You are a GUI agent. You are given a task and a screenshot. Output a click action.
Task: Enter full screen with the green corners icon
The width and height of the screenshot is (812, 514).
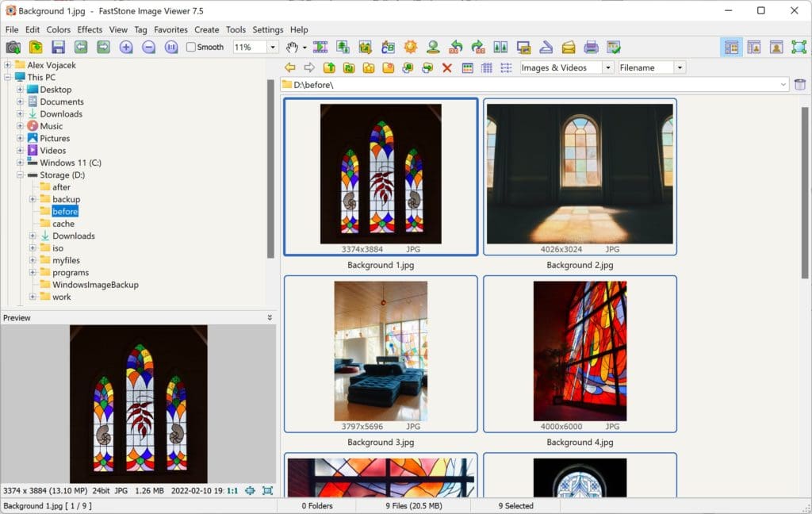tap(799, 47)
